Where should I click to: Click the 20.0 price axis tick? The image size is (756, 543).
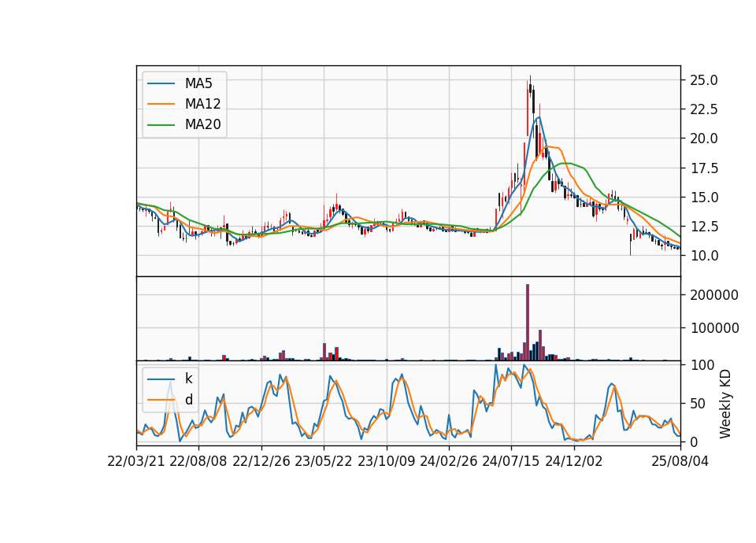point(704,139)
